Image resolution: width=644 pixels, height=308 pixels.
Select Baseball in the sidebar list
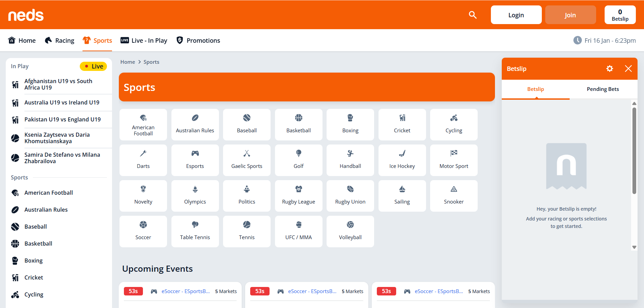(x=59, y=227)
